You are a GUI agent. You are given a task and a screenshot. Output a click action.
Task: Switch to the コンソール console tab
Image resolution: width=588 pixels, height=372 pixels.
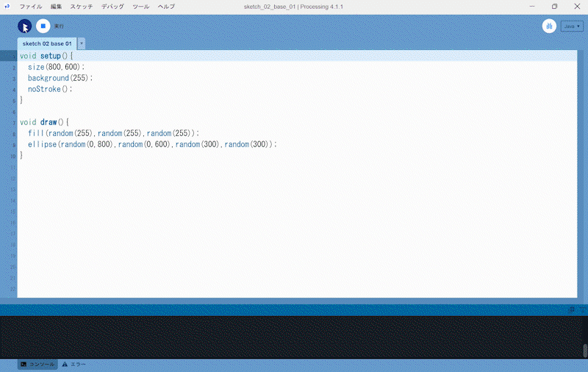click(38, 364)
